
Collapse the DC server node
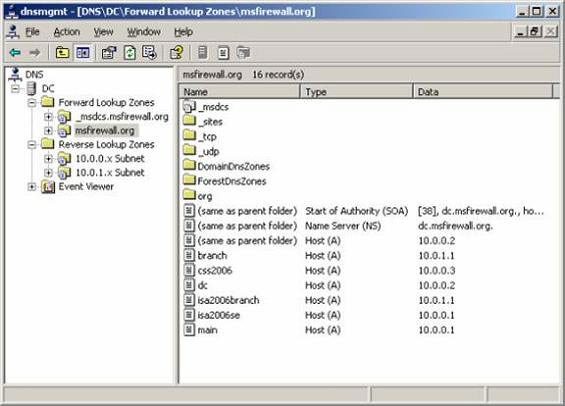pyautogui.click(x=15, y=89)
